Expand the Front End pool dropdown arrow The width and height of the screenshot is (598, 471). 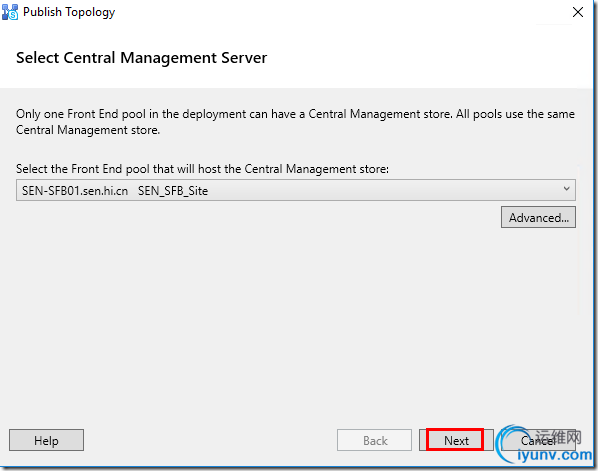(567, 189)
